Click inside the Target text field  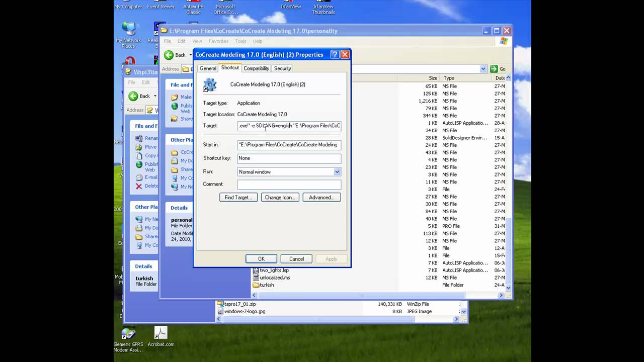pyautogui.click(x=289, y=126)
